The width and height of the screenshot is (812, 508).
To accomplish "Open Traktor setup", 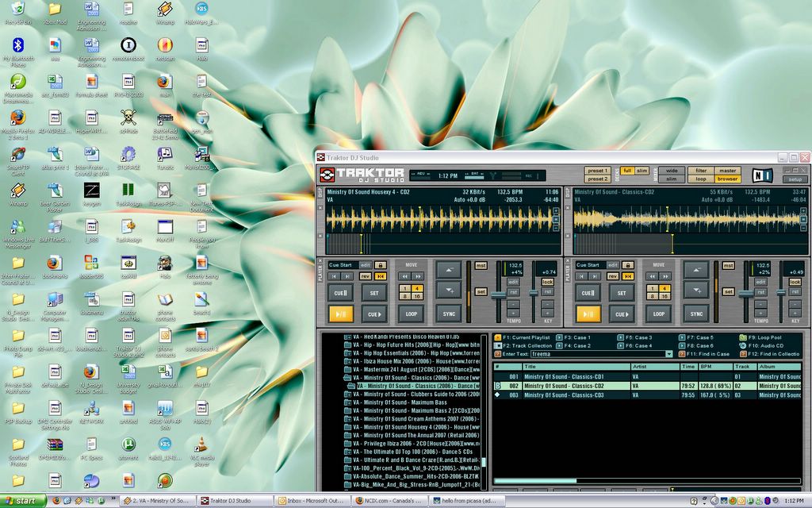I will click(x=795, y=179).
